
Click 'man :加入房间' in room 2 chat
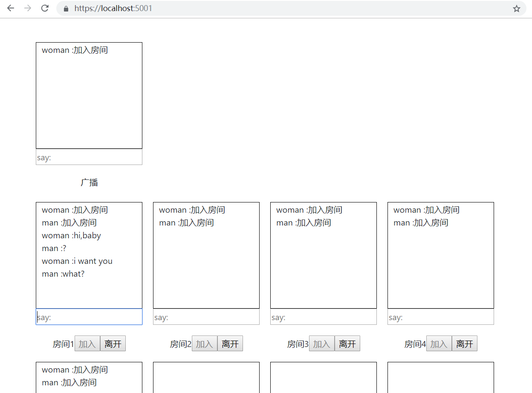coord(186,223)
